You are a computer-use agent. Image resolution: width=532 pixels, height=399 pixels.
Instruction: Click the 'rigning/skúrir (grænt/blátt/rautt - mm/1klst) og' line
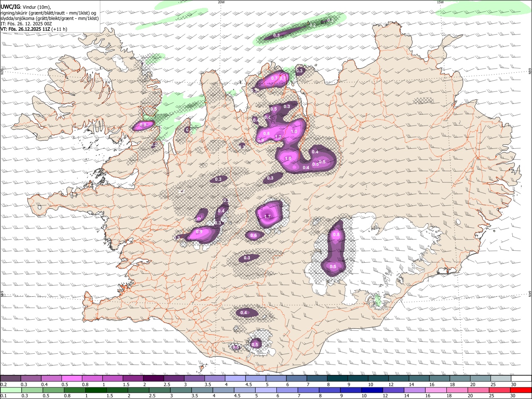pyautogui.click(x=48, y=12)
